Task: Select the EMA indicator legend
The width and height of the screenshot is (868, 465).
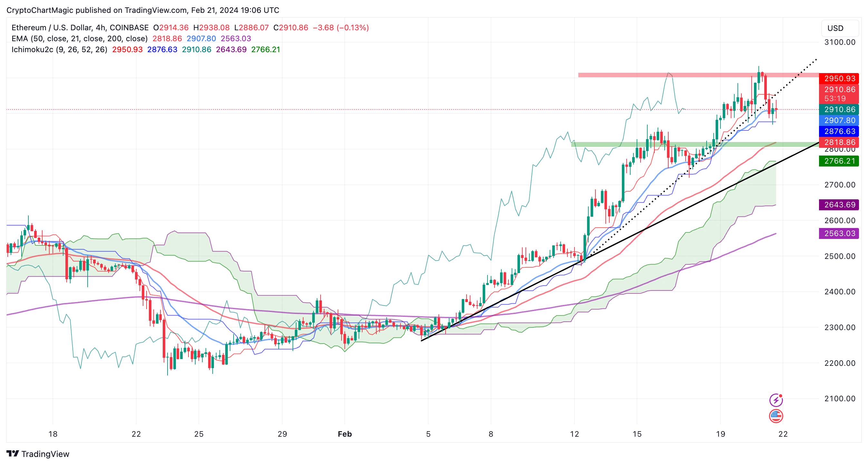Action: [x=80, y=39]
